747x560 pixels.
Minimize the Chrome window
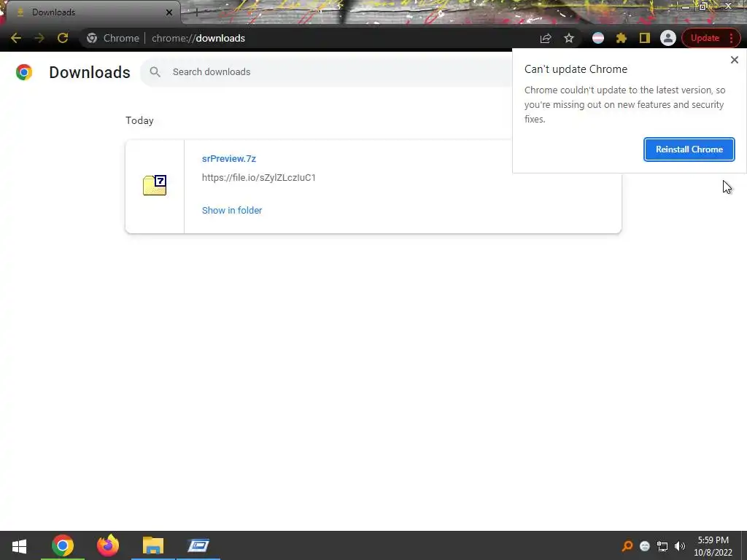coord(685,7)
